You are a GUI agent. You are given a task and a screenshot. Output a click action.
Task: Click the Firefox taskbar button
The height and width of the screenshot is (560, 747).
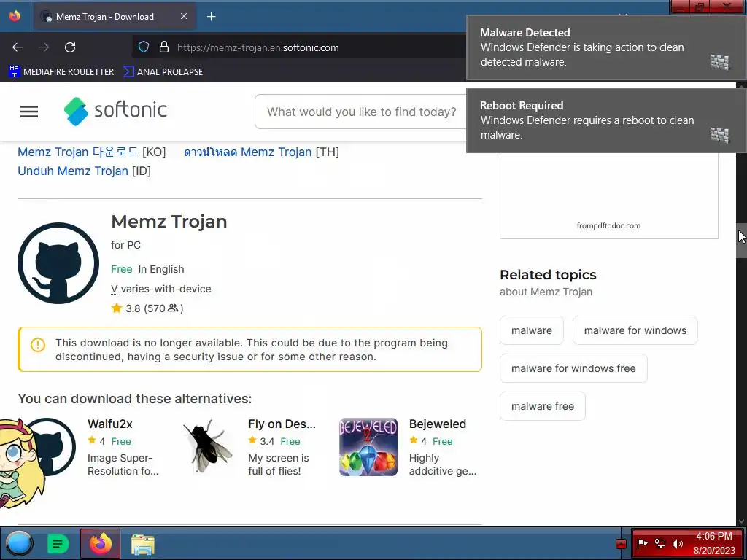(101, 543)
